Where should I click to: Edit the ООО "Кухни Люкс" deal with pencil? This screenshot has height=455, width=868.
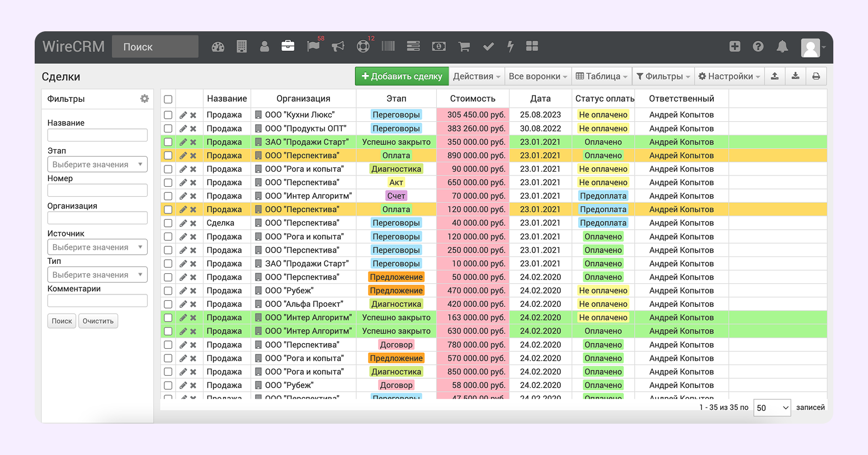click(x=183, y=115)
